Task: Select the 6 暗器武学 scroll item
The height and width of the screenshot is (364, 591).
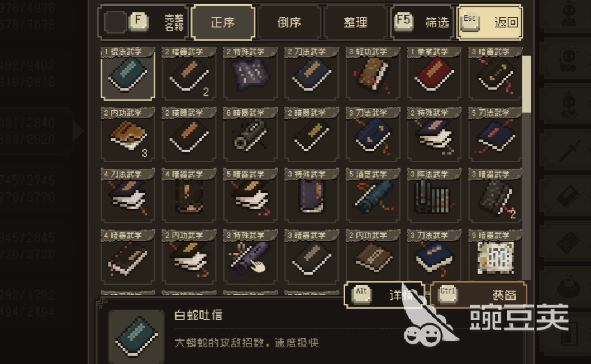Action: [250, 135]
